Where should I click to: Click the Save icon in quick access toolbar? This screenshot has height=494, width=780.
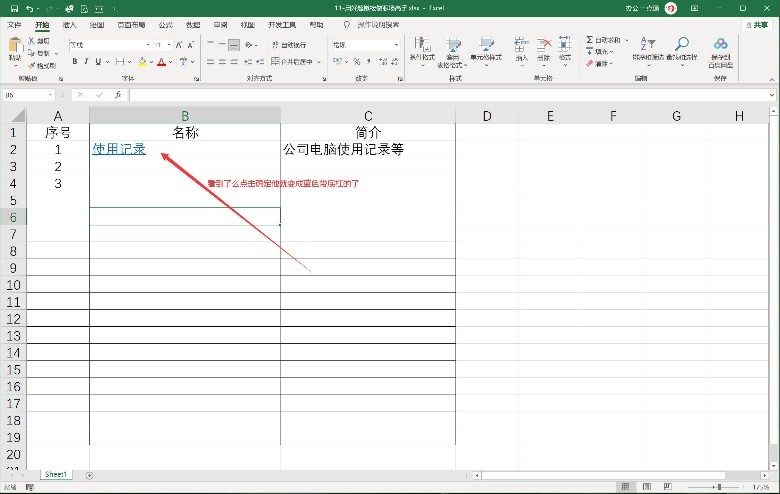(14, 8)
